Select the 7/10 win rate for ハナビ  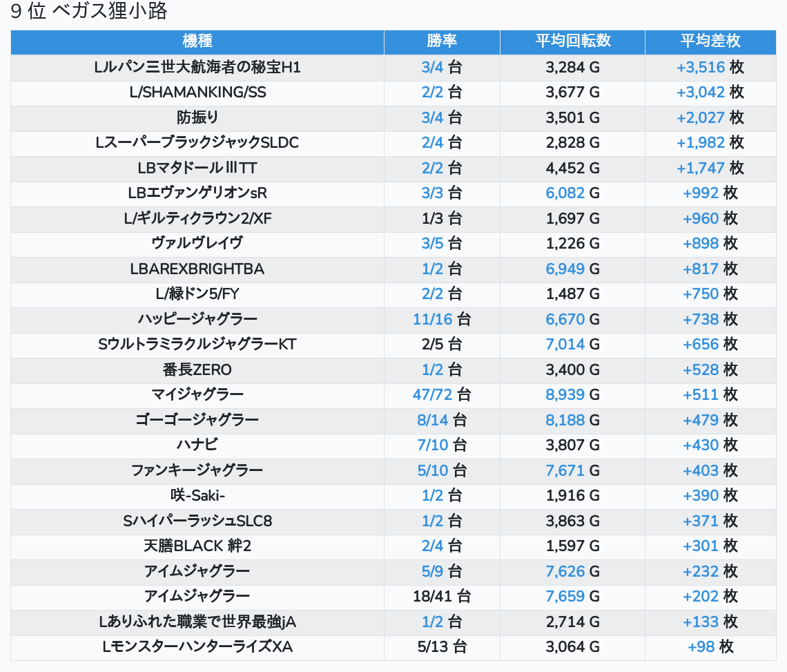tap(431, 445)
